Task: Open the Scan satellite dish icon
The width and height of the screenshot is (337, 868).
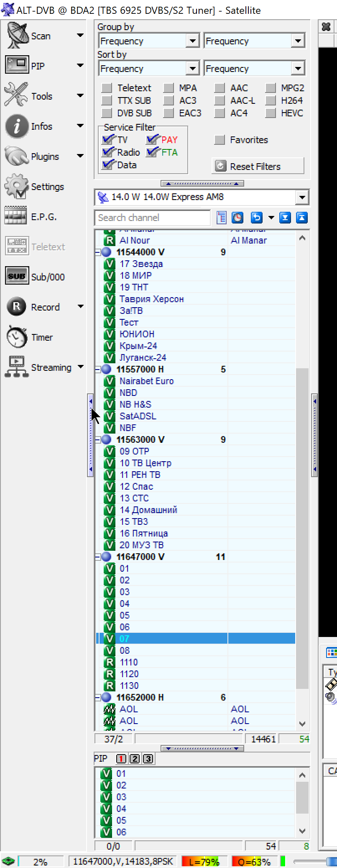Action: [x=17, y=36]
